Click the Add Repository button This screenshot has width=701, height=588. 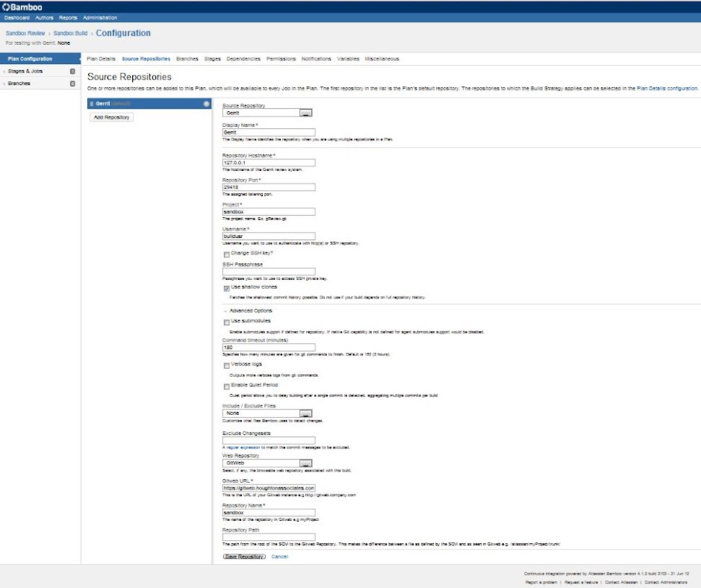pos(111,117)
